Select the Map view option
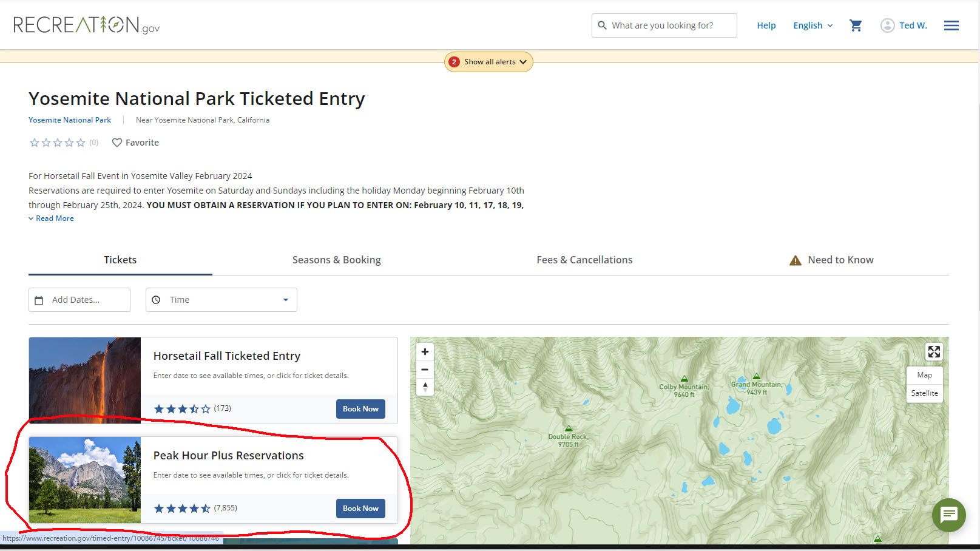This screenshot has width=980, height=551. point(924,375)
